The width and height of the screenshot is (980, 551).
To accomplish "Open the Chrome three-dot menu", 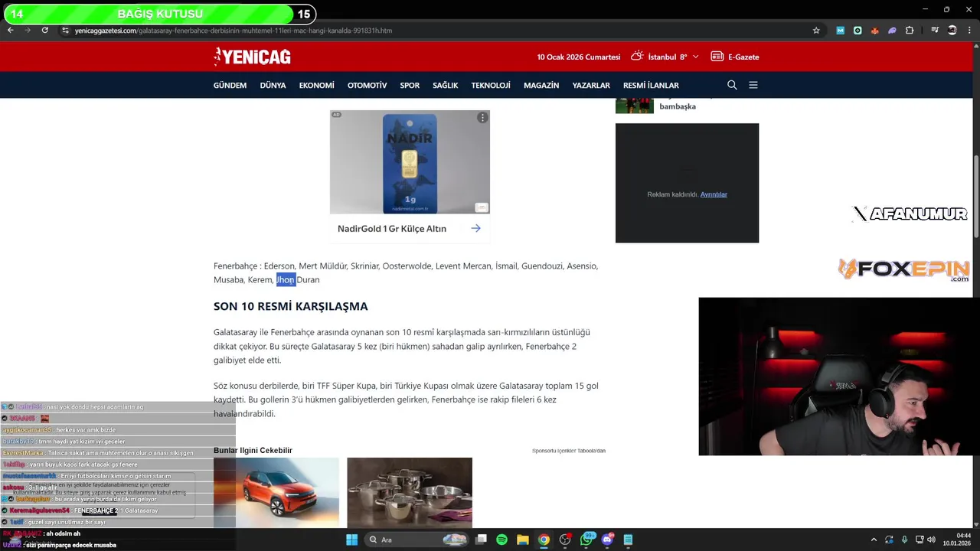I will (969, 31).
